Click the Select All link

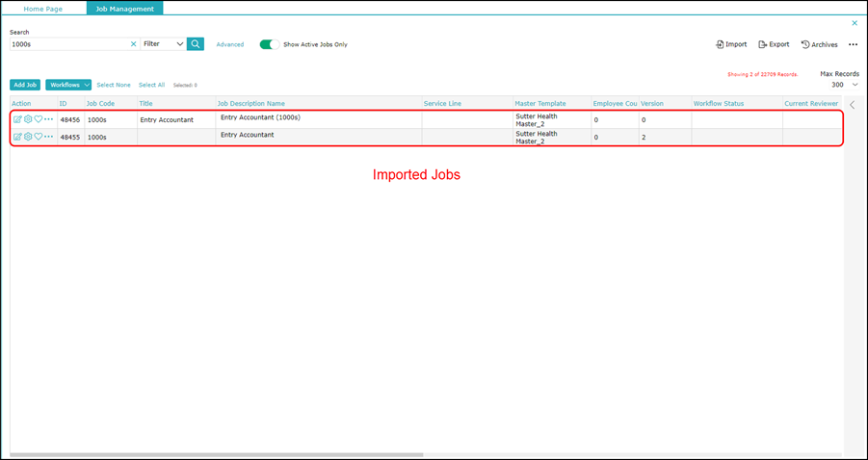[x=151, y=85]
